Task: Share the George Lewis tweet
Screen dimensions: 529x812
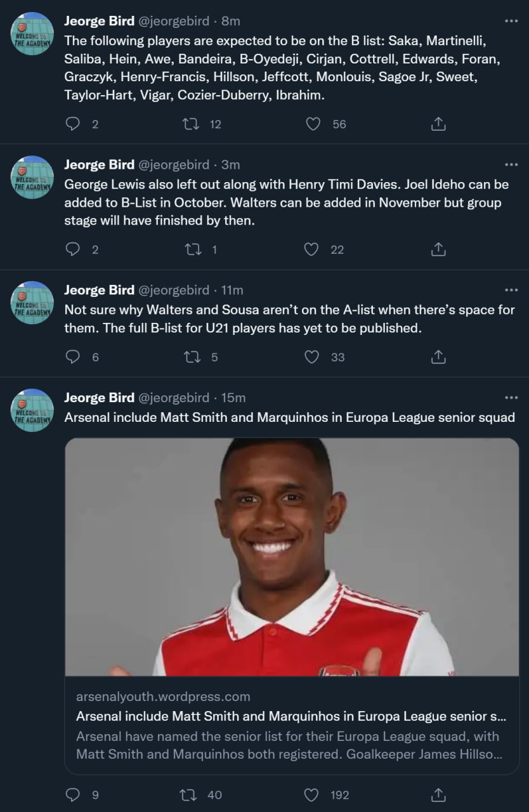Action: [438, 249]
